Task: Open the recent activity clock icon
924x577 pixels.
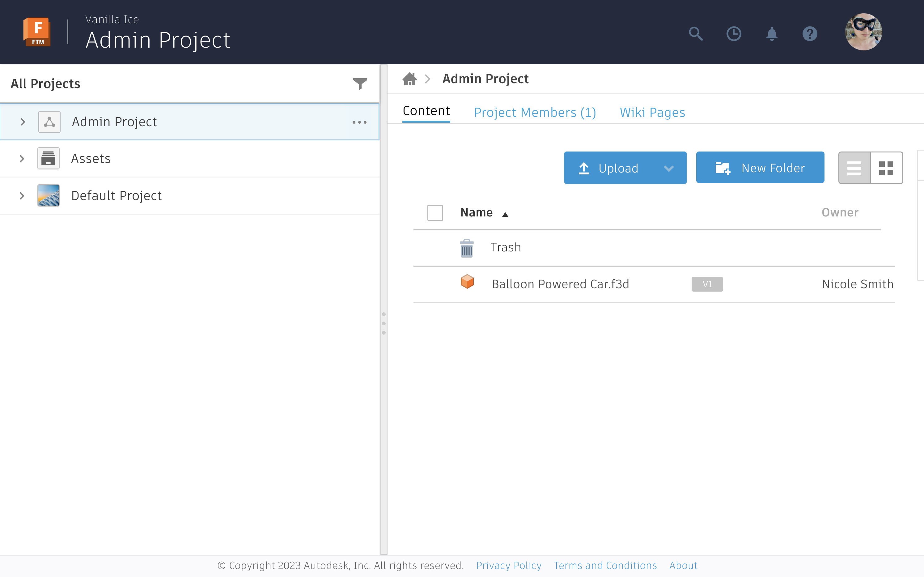Action: pos(734,34)
